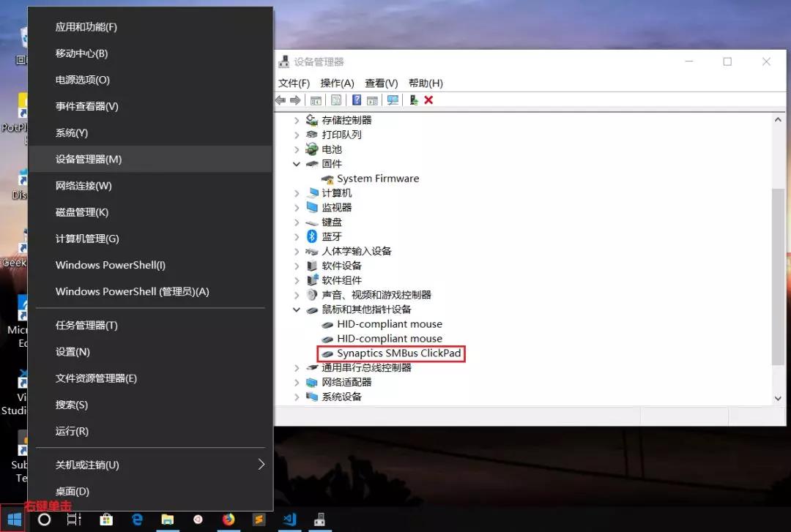This screenshot has width=791, height=532.
Task: Collapse the 固件 category
Action: point(296,163)
